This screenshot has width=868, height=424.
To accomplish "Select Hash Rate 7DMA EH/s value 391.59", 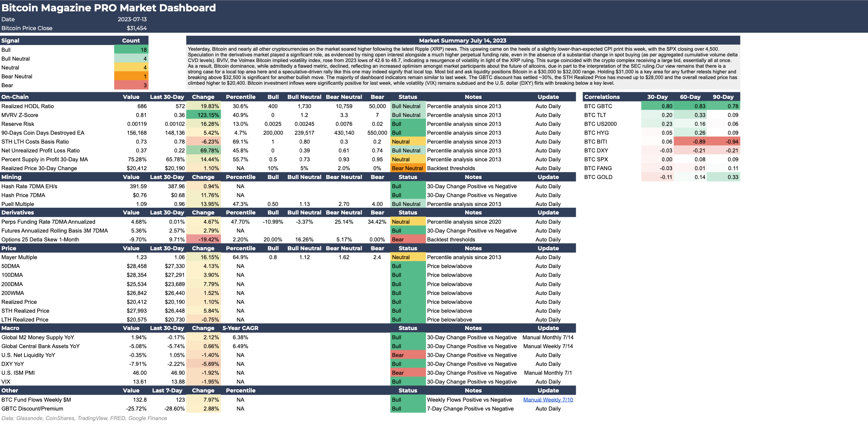I will tap(138, 186).
